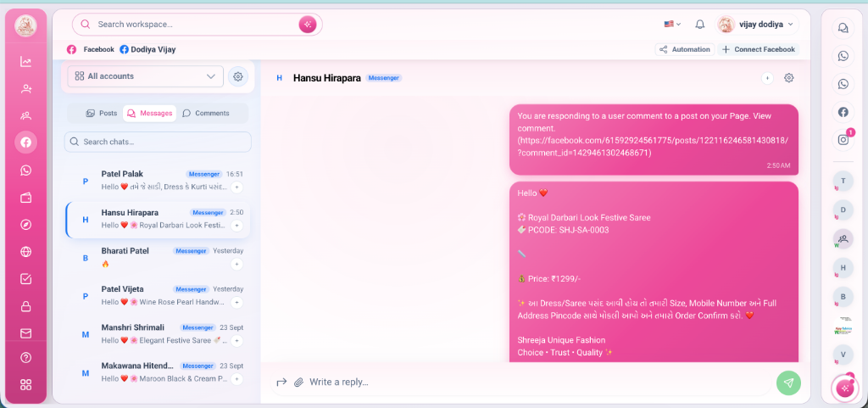Click plus button on Patel Vijeta row
The height and width of the screenshot is (408, 868).
236,302
